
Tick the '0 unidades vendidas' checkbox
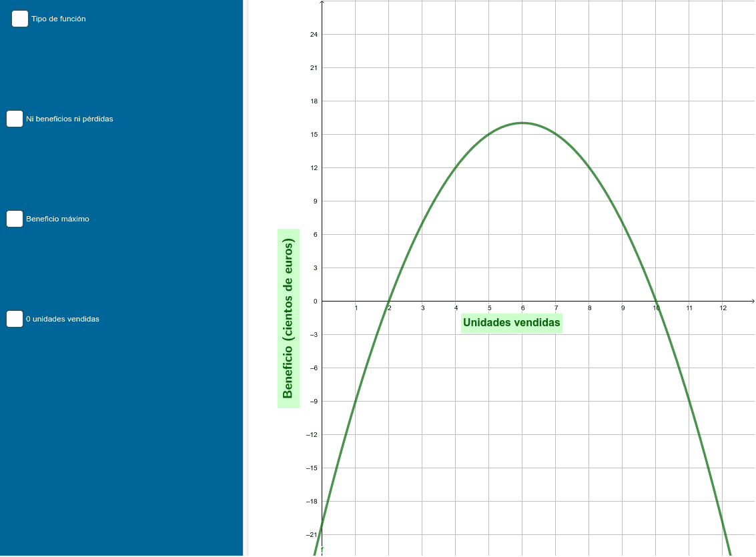pos(15,319)
